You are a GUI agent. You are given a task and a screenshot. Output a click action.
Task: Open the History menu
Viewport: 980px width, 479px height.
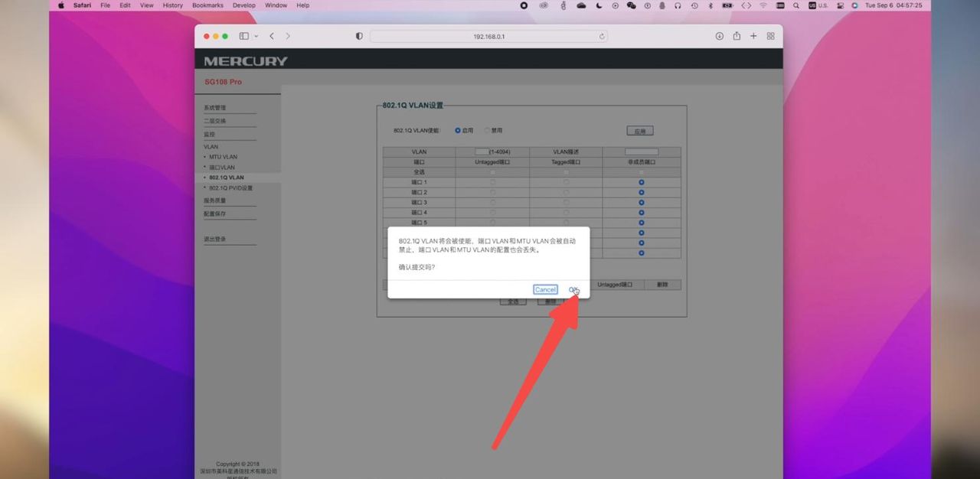pos(173,5)
